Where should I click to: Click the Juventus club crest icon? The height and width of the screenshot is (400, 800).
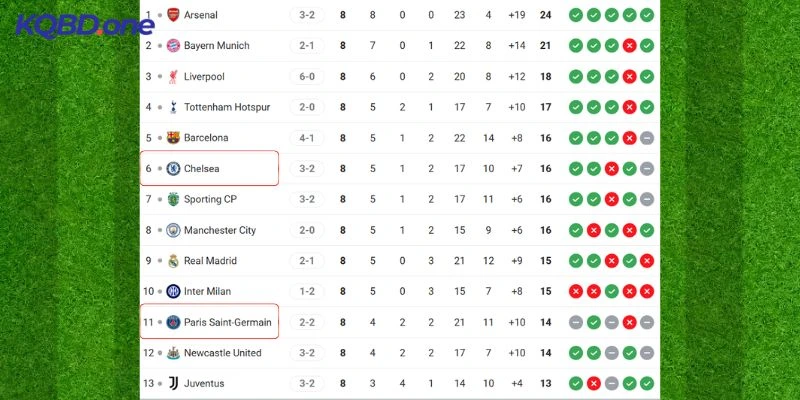(173, 383)
